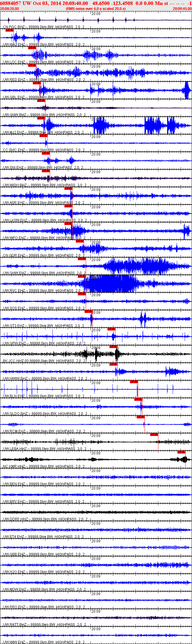Click the pick flag on the UW.RVC trace
192x644 pixels.
pyautogui.click(x=82, y=276)
